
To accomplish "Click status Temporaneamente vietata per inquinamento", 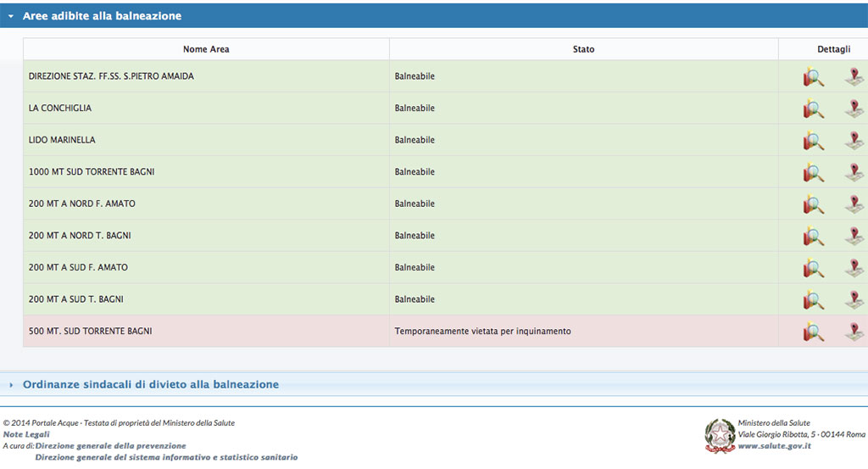I will click(482, 331).
